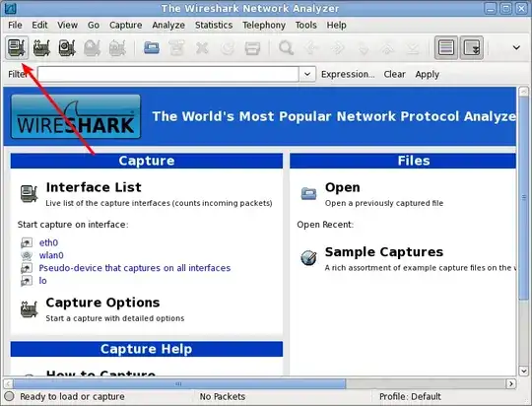Open the Sample Captures heading link
The image size is (532, 406).
pyautogui.click(x=384, y=252)
